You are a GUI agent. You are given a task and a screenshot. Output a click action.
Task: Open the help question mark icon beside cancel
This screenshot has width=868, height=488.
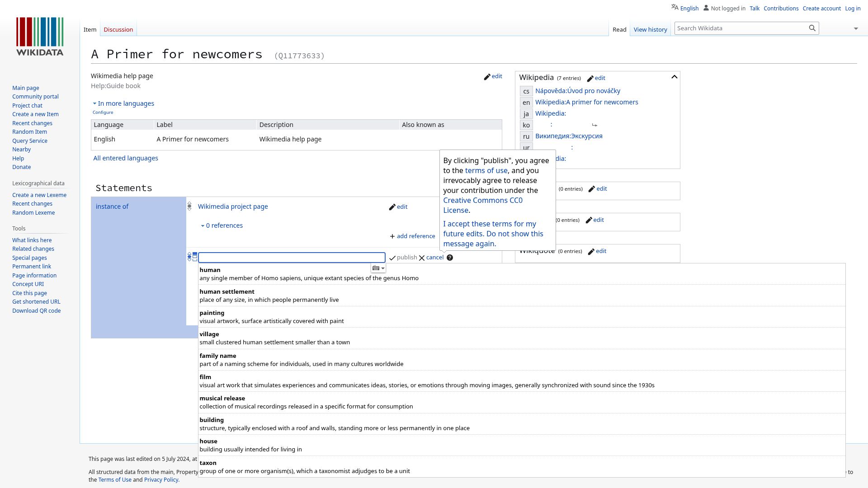tap(449, 258)
